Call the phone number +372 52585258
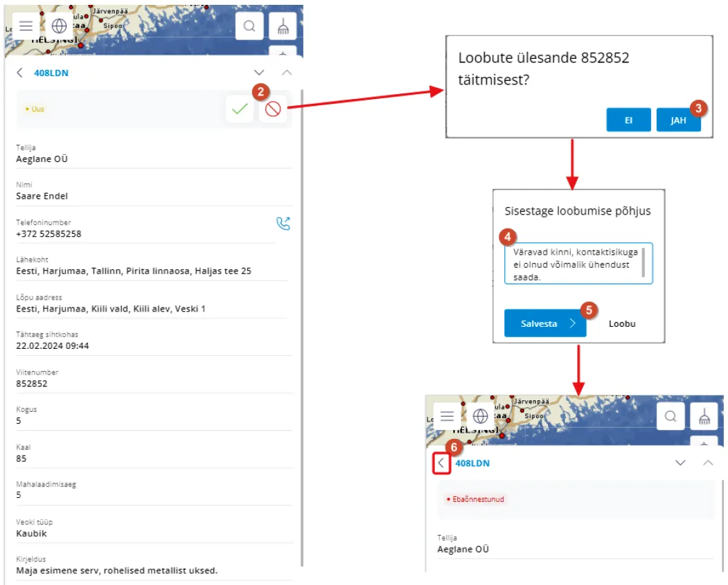This screenshot has height=585, width=728. pyautogui.click(x=283, y=224)
